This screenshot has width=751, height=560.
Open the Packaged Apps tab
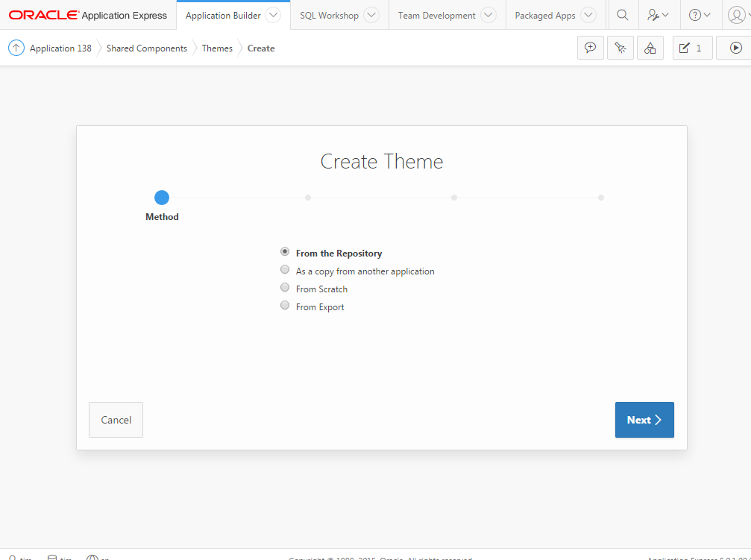click(x=544, y=16)
